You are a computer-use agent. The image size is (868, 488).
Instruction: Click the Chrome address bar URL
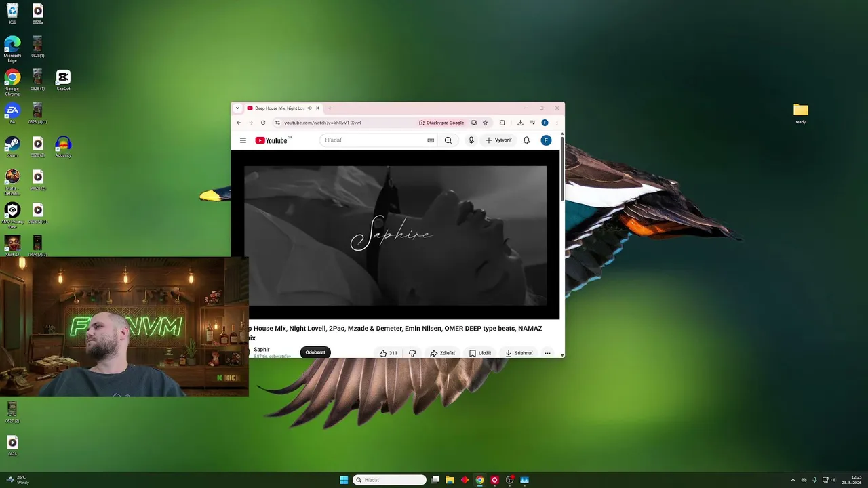(x=323, y=123)
